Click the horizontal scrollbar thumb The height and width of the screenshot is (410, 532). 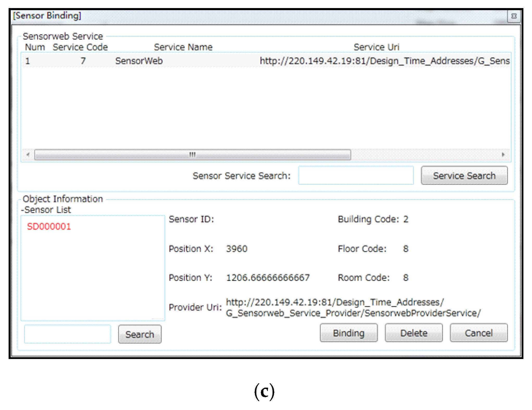coord(192,155)
